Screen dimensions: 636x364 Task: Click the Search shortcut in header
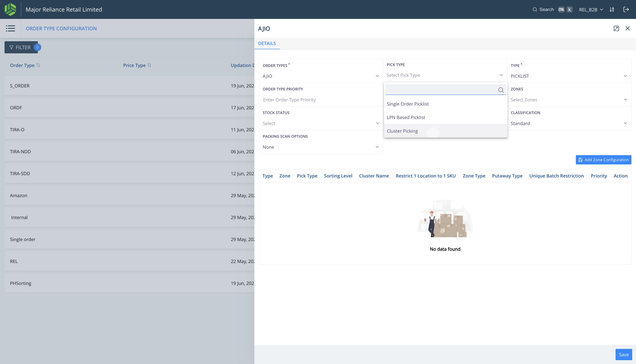[x=552, y=9]
